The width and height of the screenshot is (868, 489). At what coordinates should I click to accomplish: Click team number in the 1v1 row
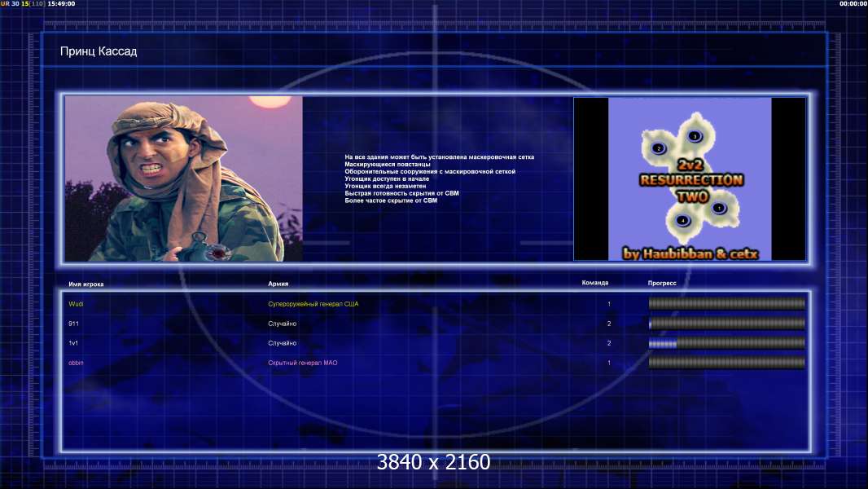[x=609, y=343]
